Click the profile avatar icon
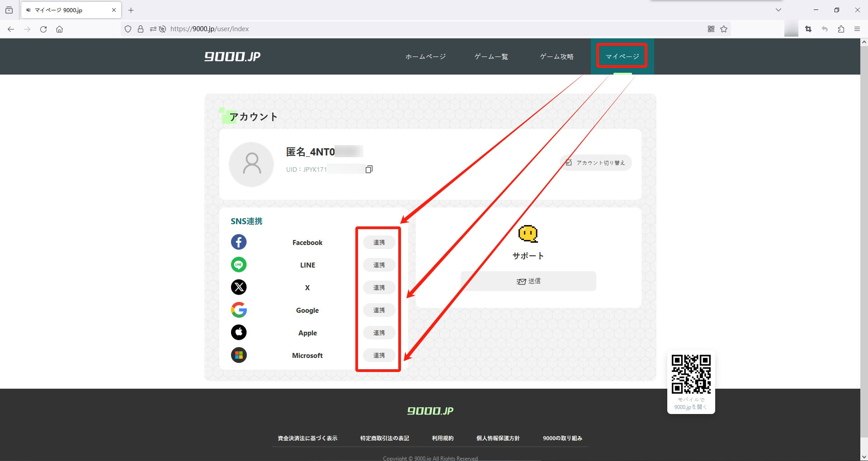This screenshot has height=461, width=868. 251,165
